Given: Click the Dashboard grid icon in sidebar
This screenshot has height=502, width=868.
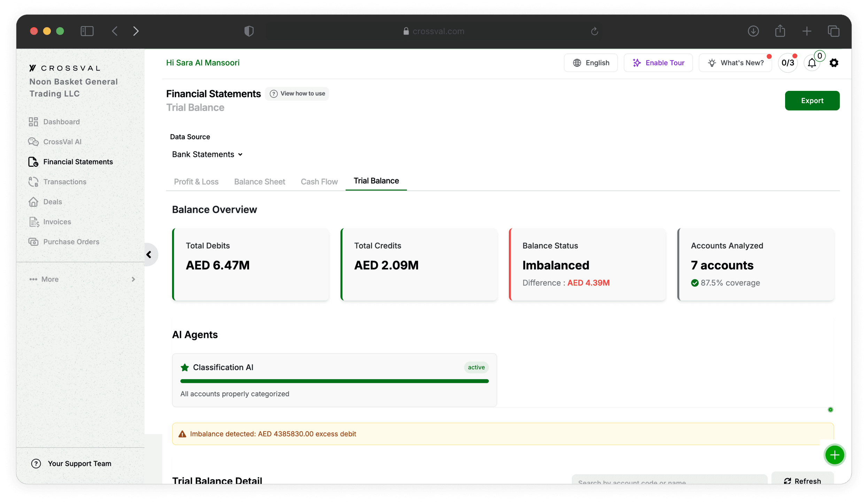Looking at the screenshot, I should (x=33, y=122).
